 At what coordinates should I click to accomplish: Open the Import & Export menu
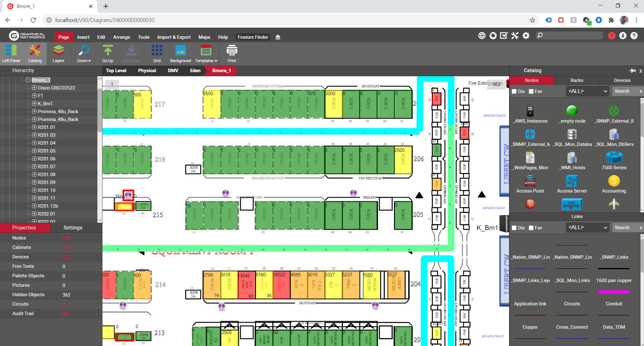(x=174, y=37)
